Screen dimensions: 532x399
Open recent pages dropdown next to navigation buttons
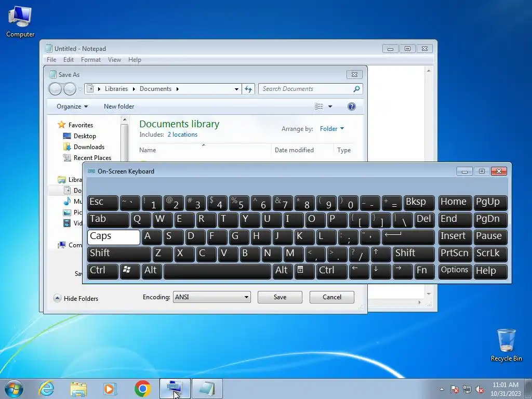(x=81, y=89)
